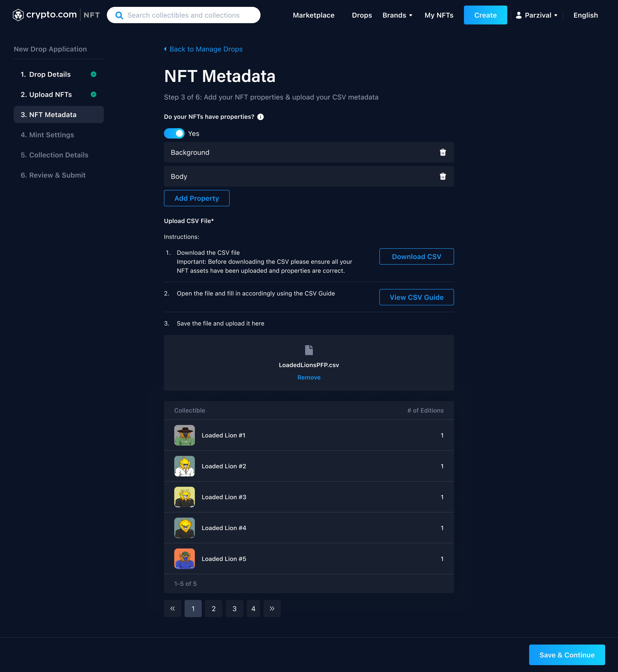
Task: Go to pagination page 3
Action: click(x=234, y=609)
